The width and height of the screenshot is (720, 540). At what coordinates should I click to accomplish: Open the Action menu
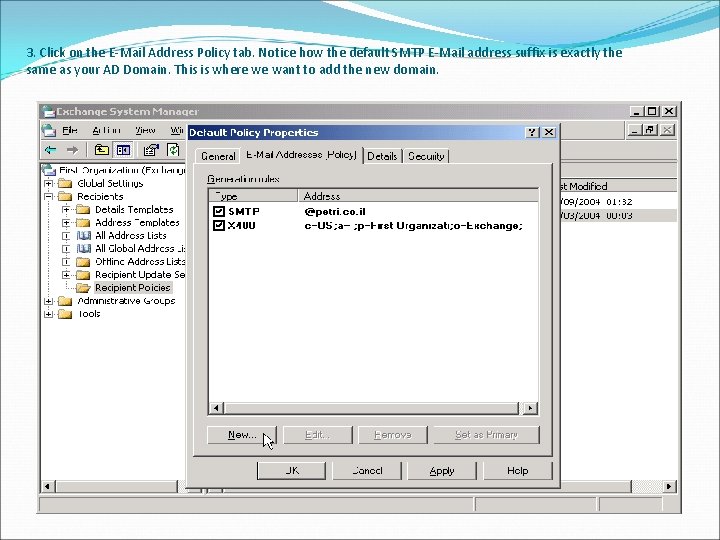pyautogui.click(x=106, y=130)
